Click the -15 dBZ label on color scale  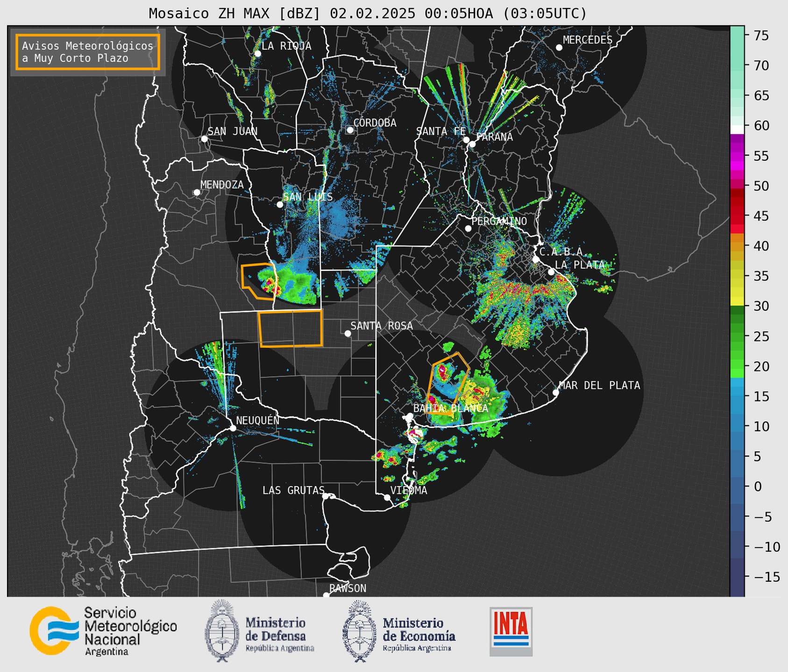point(768,577)
